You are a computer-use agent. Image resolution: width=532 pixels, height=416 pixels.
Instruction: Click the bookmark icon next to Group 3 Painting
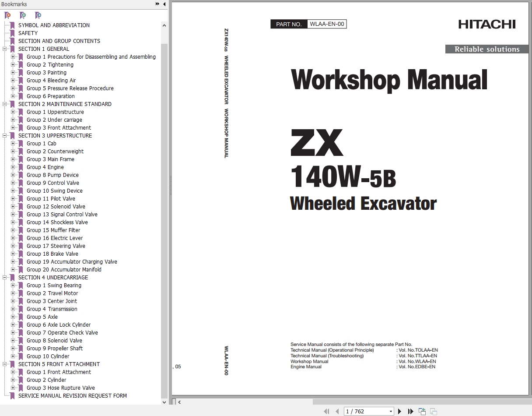(21, 73)
